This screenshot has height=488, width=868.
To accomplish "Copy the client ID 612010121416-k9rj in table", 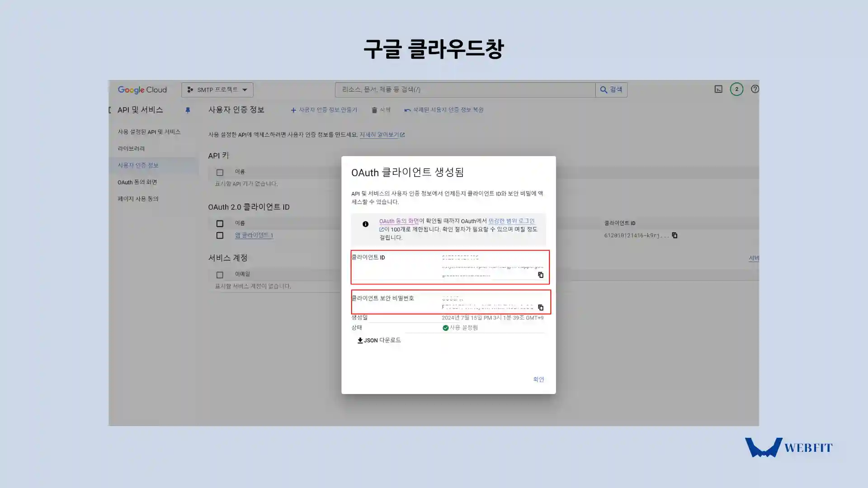I will click(675, 235).
